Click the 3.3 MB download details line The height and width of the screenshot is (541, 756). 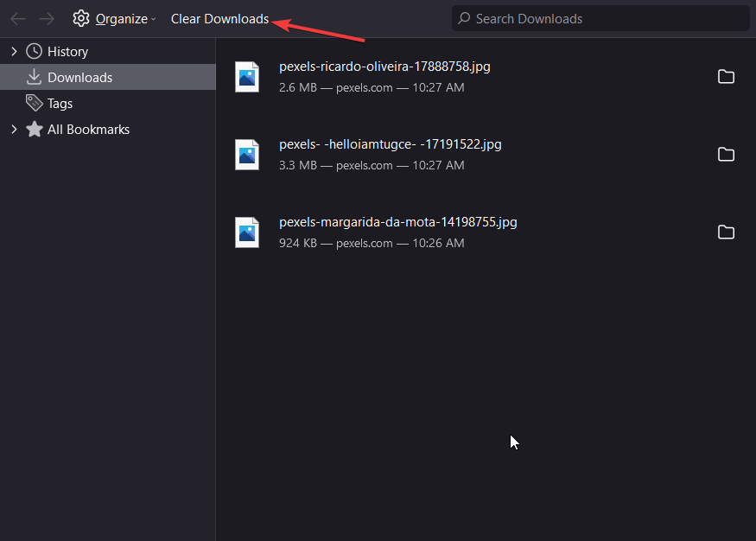pos(372,165)
